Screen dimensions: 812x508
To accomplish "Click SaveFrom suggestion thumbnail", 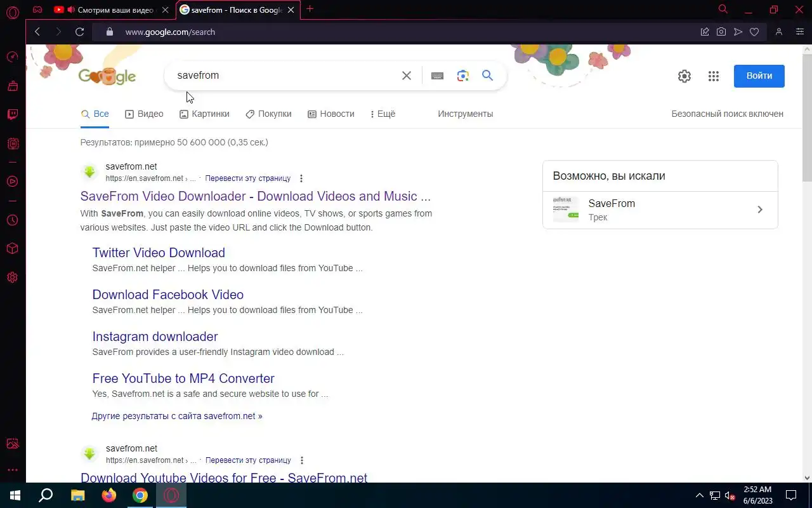I will tap(566, 210).
